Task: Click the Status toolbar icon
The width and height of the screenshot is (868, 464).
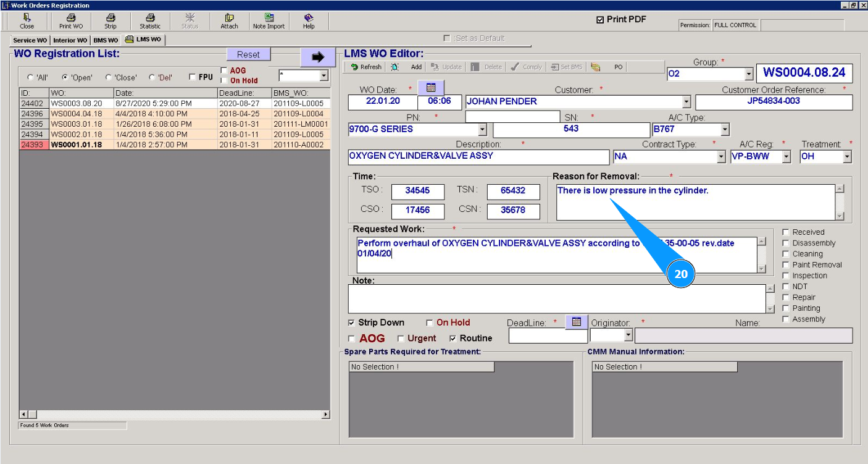Action: tap(190, 22)
